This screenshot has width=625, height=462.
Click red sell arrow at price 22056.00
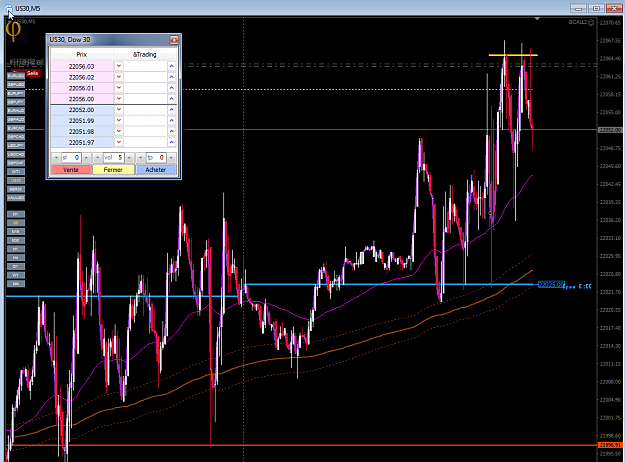click(x=119, y=98)
